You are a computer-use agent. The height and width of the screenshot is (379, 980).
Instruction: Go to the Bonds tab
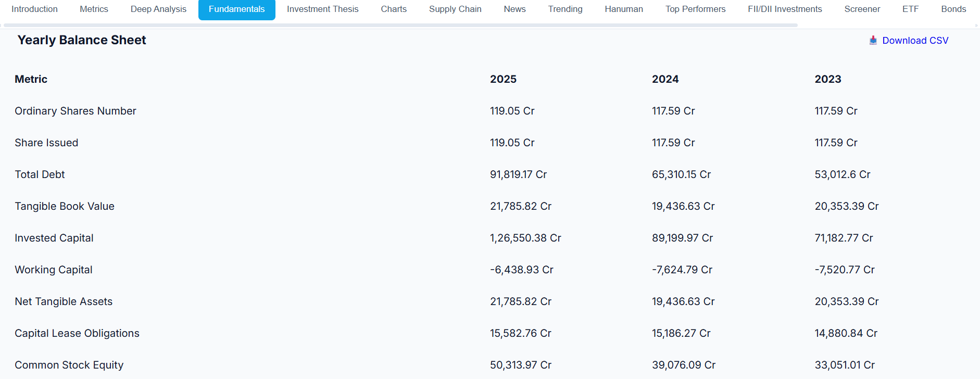coord(953,9)
